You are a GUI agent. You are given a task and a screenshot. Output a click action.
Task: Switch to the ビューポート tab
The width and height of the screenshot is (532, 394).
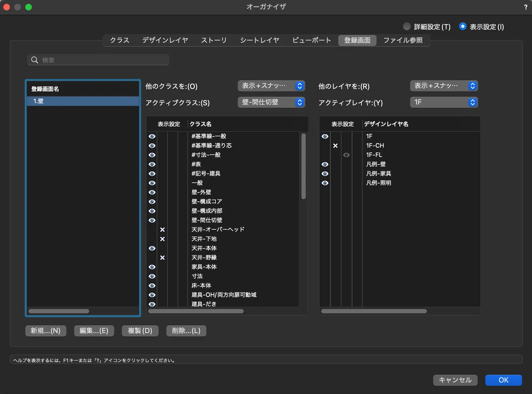312,40
